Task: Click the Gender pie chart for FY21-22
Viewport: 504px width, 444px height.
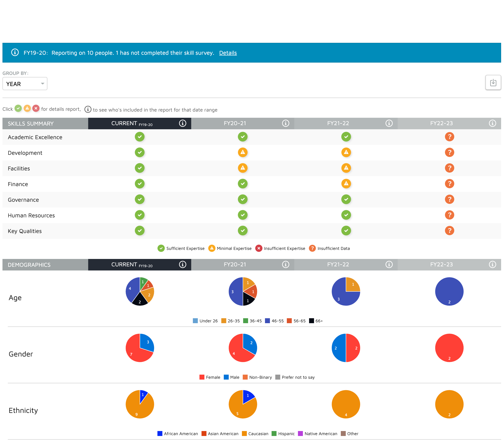Action: pyautogui.click(x=346, y=348)
